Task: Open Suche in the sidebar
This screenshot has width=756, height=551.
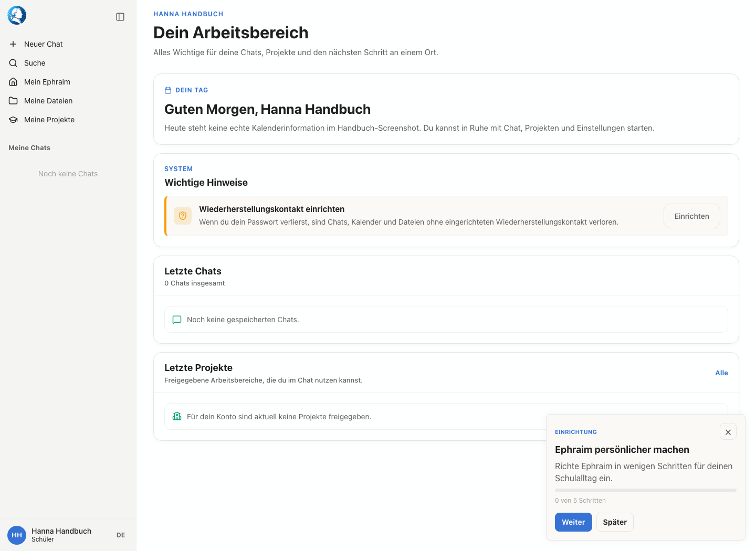Action: (68, 63)
